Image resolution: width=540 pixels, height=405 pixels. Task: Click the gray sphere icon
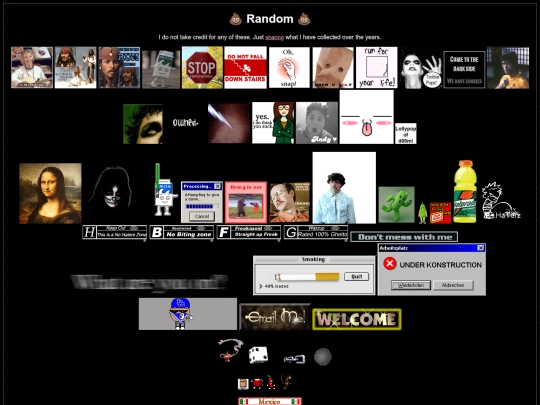323,357
